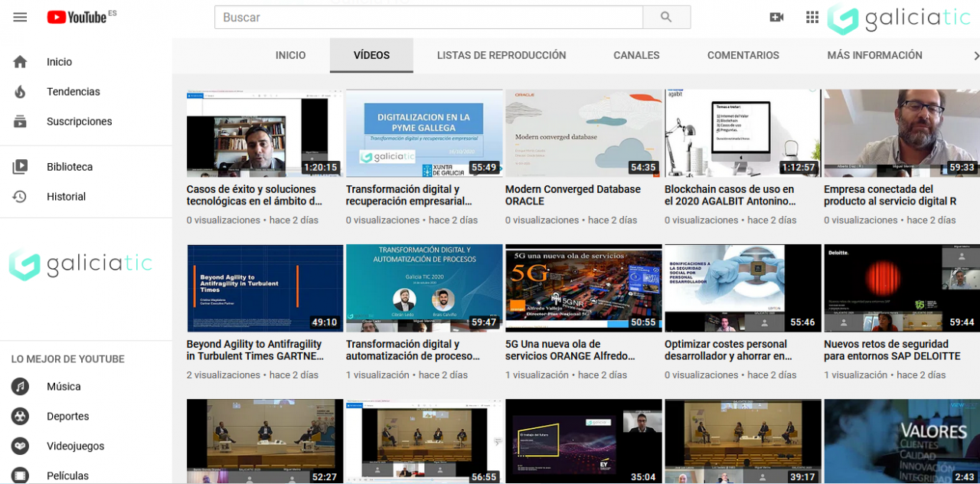Viewport: 980px width, 484px height.
Task: Play the Modern converged database thumbnail
Action: (x=583, y=133)
